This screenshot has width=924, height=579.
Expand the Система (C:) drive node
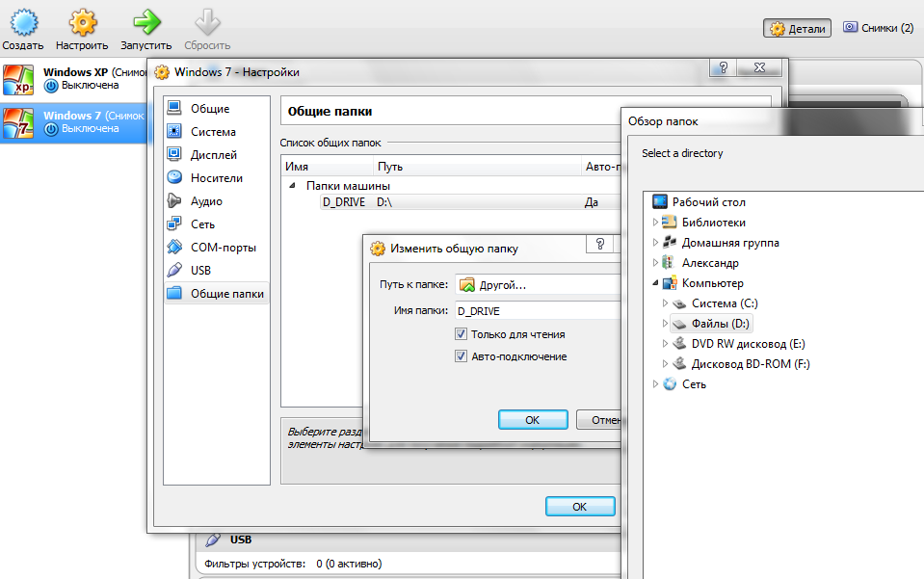pos(665,303)
